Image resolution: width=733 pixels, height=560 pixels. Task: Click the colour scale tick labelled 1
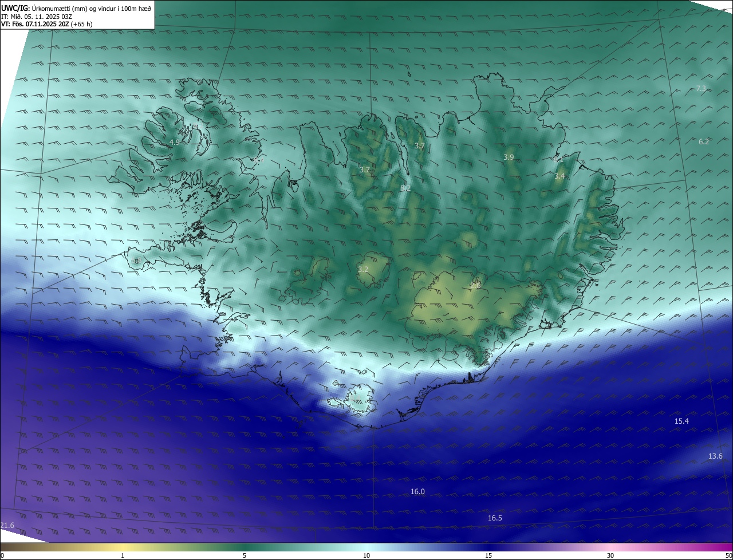(x=123, y=555)
